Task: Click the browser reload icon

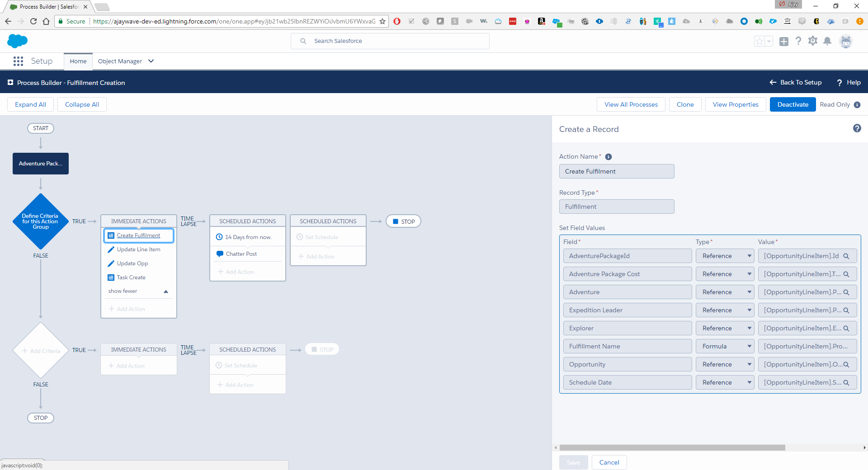Action: coord(33,21)
